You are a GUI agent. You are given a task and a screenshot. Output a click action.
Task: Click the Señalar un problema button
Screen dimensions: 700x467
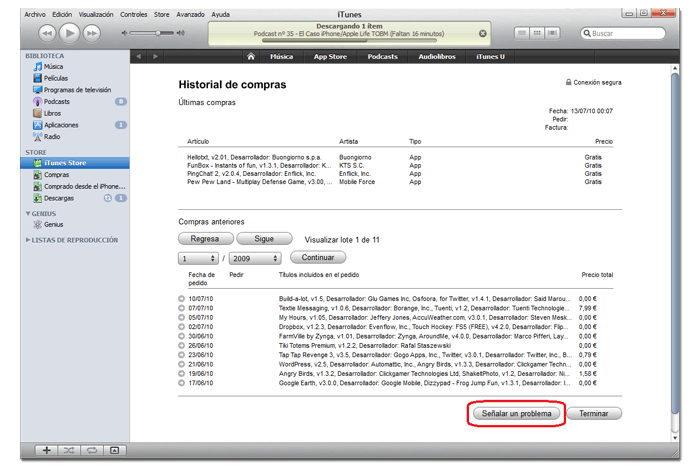515,413
